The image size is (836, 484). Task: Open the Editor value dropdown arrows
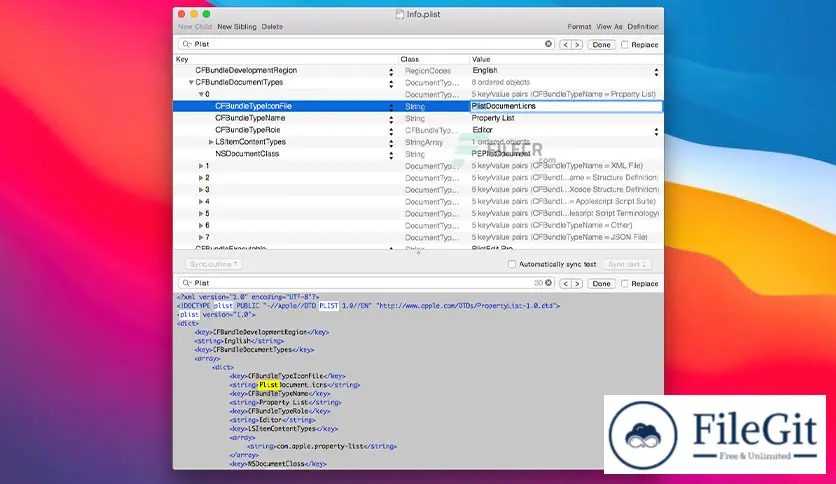tap(656, 131)
